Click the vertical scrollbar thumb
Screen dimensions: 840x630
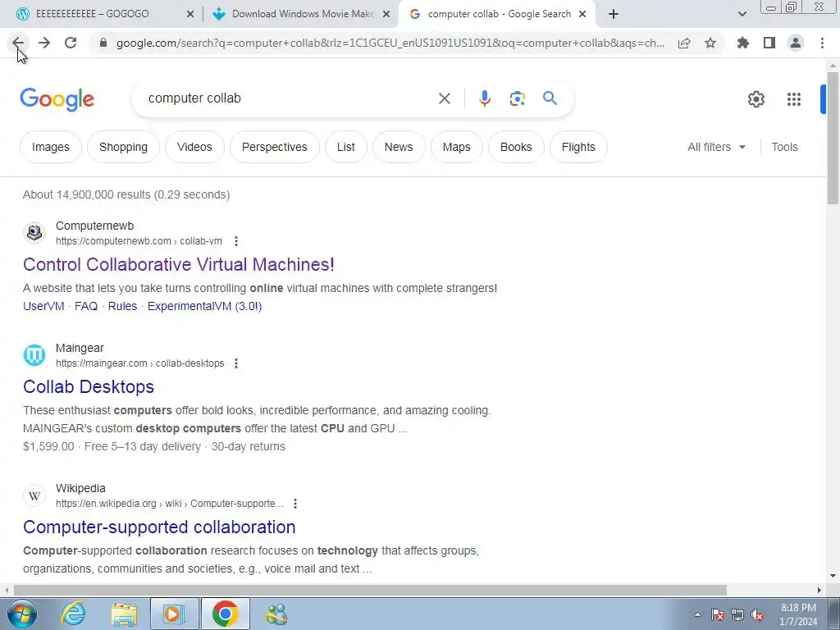[x=833, y=137]
